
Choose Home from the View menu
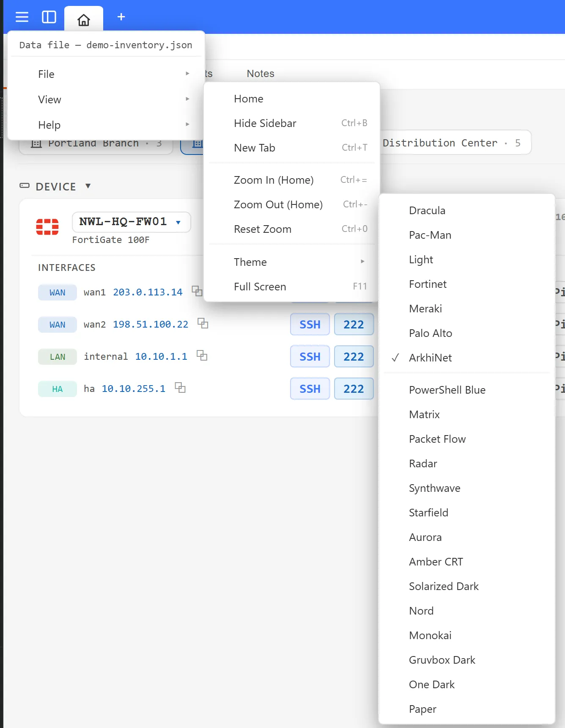pos(292,99)
